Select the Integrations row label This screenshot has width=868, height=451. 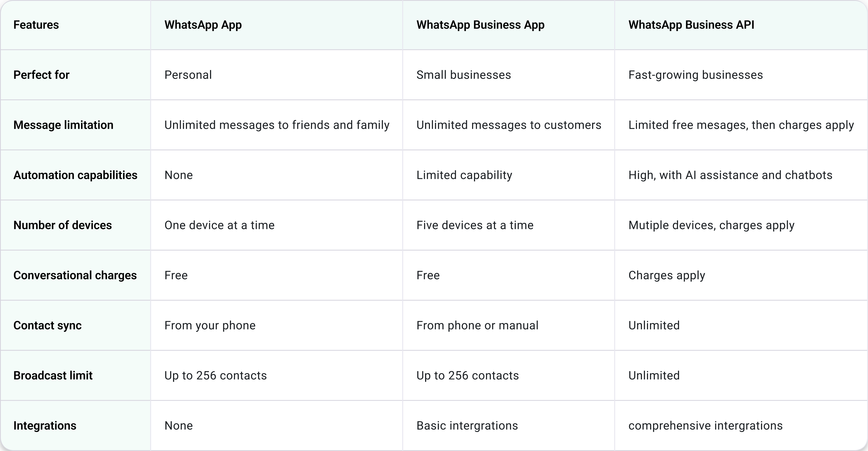coord(45,426)
